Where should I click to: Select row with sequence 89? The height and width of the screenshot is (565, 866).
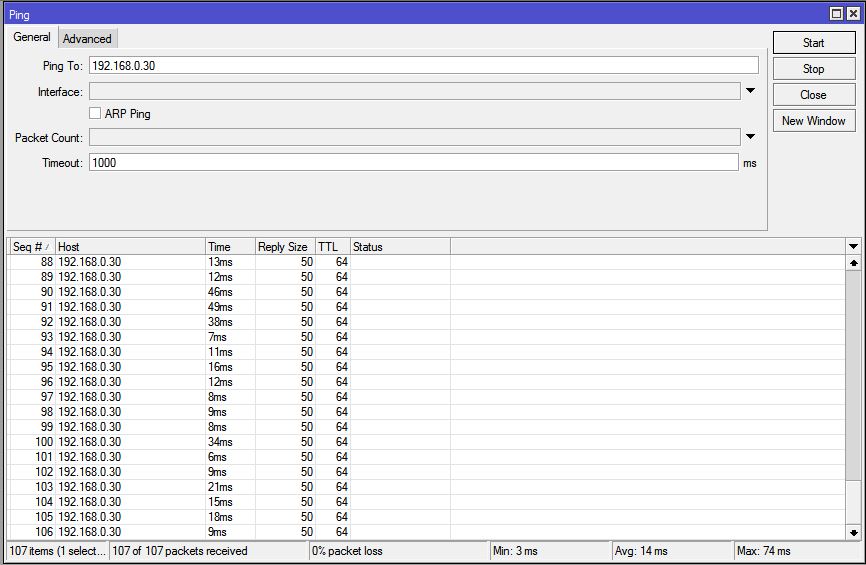427,277
